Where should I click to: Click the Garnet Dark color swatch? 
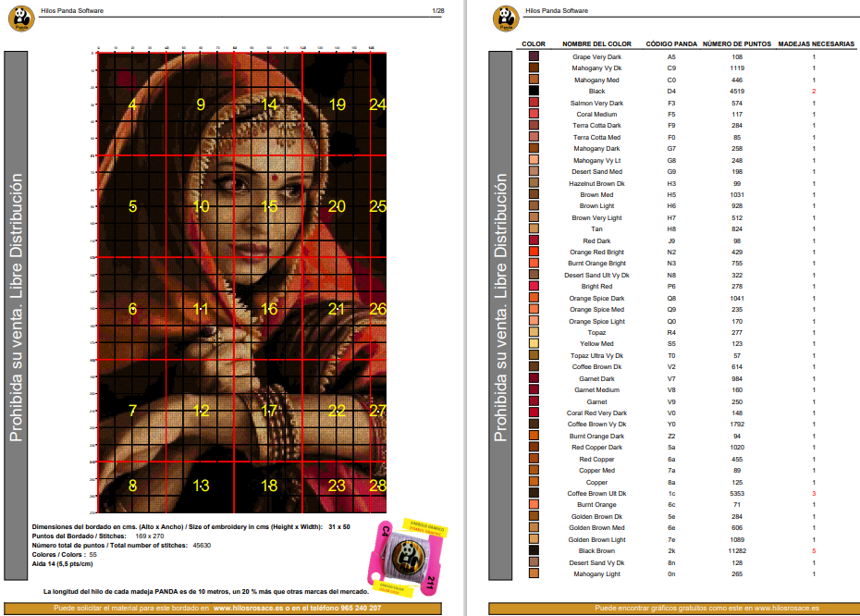[x=534, y=378]
